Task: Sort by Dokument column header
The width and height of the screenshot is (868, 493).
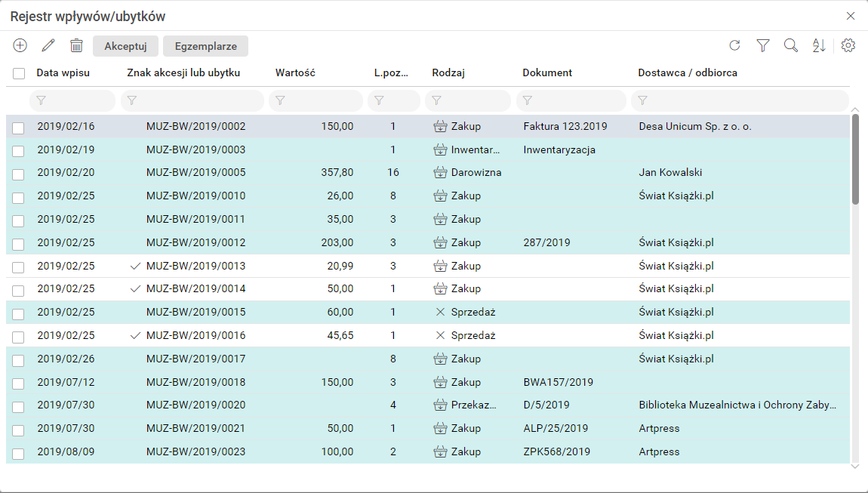Action: pos(547,72)
